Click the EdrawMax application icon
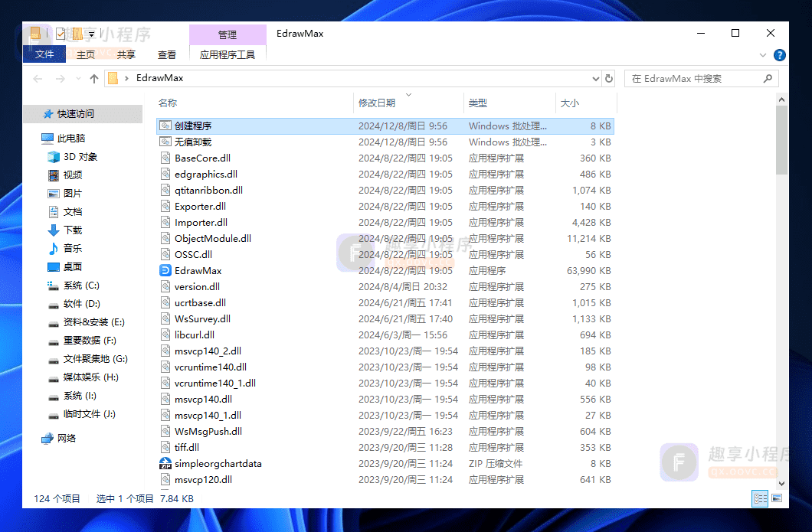Image resolution: width=812 pixels, height=532 pixels. click(165, 271)
